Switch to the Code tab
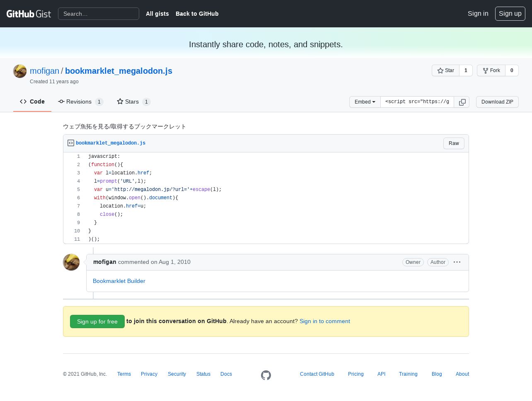Image resolution: width=532 pixels, height=401 pixels. pyautogui.click(x=32, y=101)
